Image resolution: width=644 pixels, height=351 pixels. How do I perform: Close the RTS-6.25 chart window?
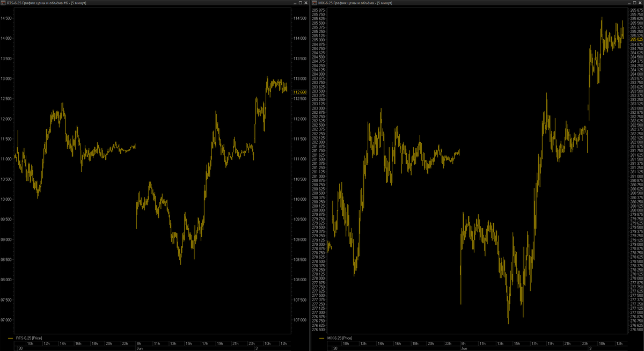pos(306,3)
